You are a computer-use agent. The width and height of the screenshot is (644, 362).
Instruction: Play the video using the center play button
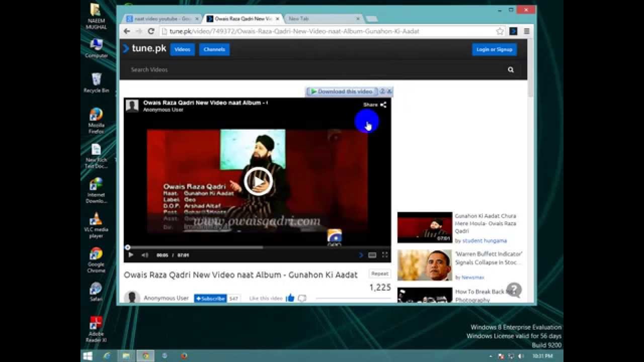tap(258, 181)
